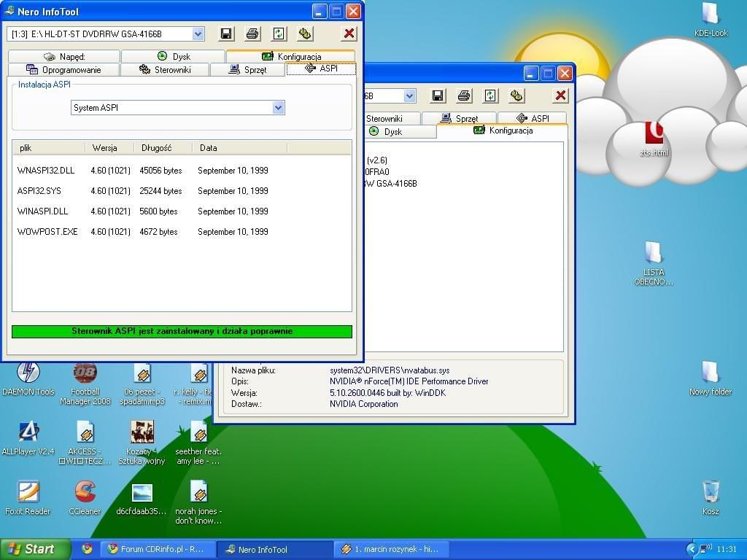Viewport: 747px width, 560px height.
Task: Switch to Forum CDRinfo.pl taskbar button
Action: pyautogui.click(x=158, y=549)
